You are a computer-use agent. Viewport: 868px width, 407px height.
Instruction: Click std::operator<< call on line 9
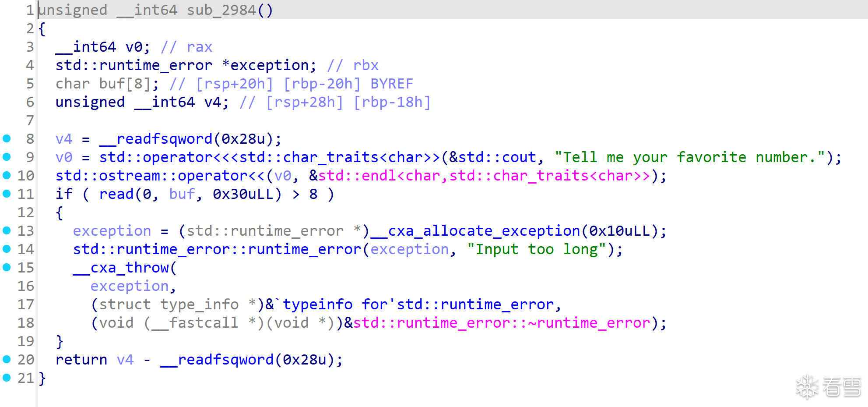269,157
